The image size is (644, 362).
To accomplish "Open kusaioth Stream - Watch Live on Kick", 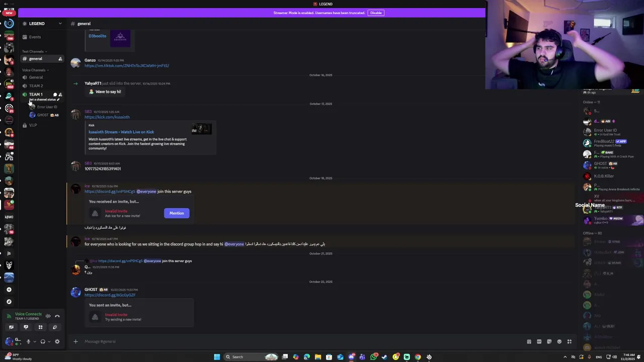I will [121, 132].
